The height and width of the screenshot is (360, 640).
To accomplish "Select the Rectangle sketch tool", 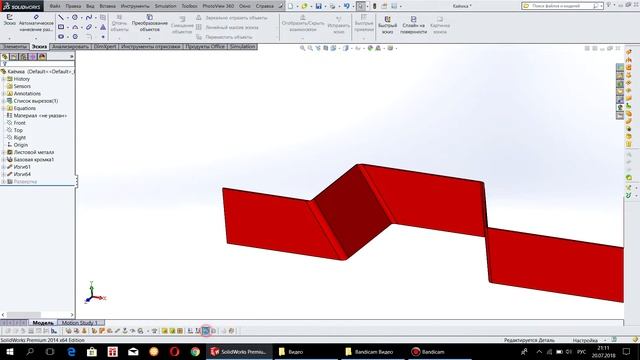I will tap(61, 27).
